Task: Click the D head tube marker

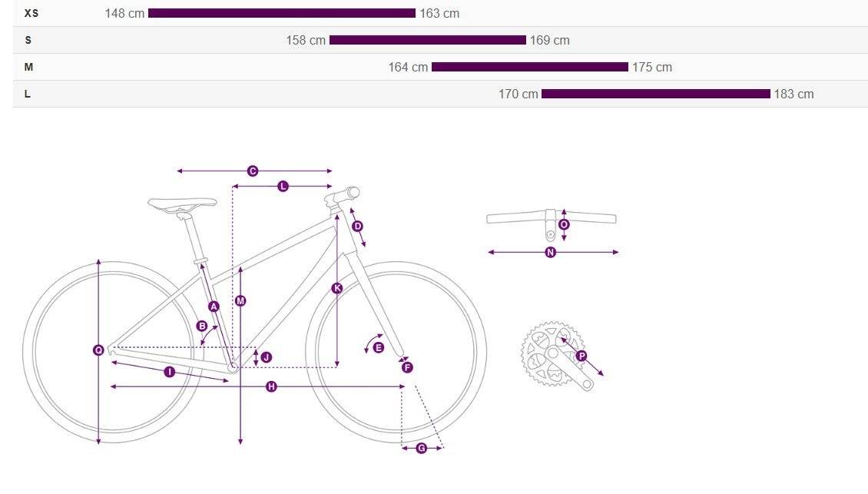Action: (358, 226)
